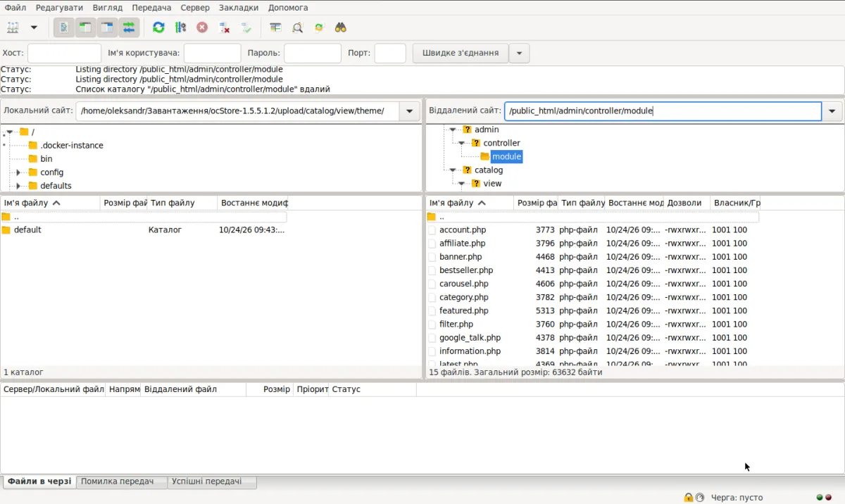Collapse the catalog folder in remote tree
This screenshot has height=504, width=845.
click(x=453, y=170)
